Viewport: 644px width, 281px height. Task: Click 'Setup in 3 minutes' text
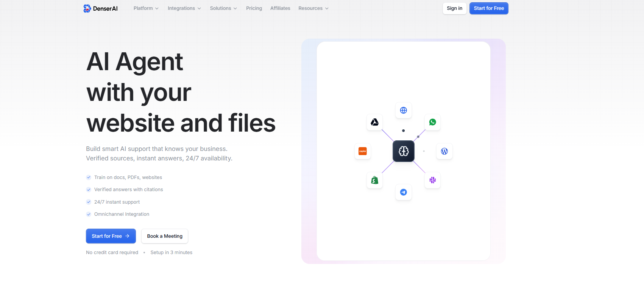(172, 253)
